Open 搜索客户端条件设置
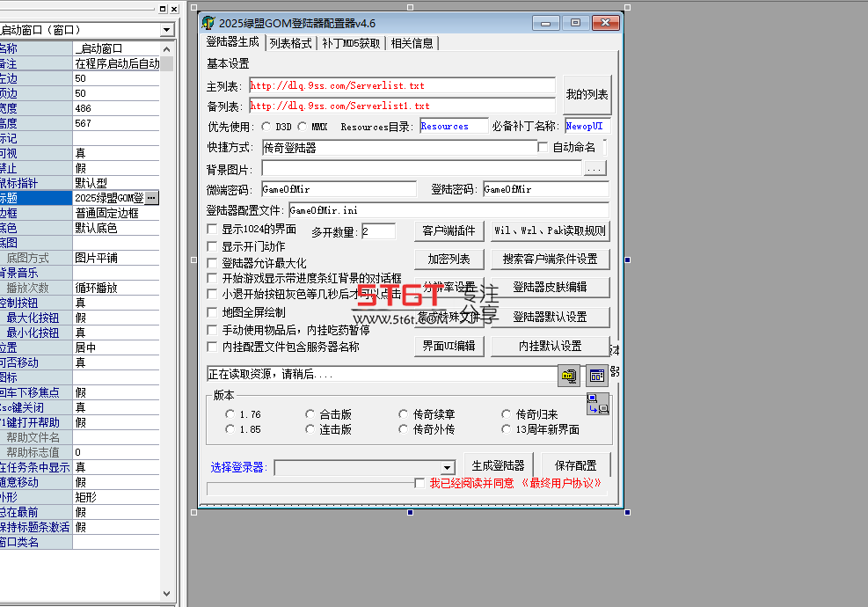 [x=551, y=260]
